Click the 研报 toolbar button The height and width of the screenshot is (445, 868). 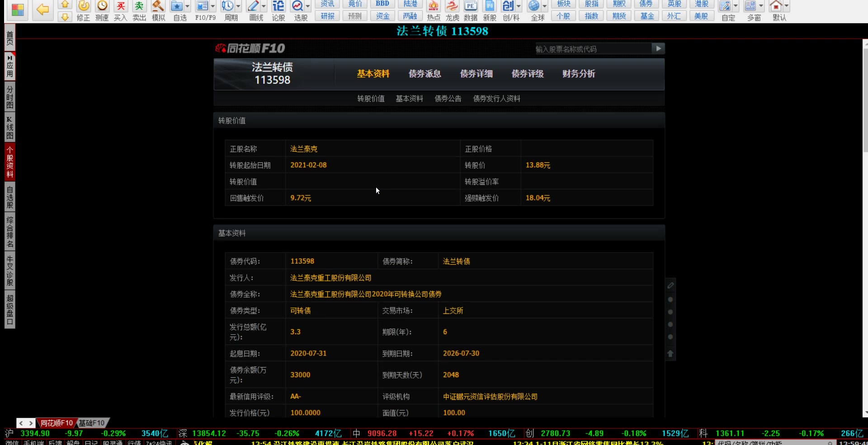(x=327, y=16)
